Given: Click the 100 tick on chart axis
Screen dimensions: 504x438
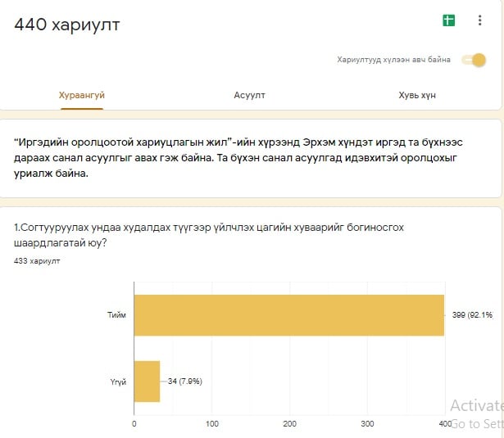Looking at the screenshot, I should point(212,423).
